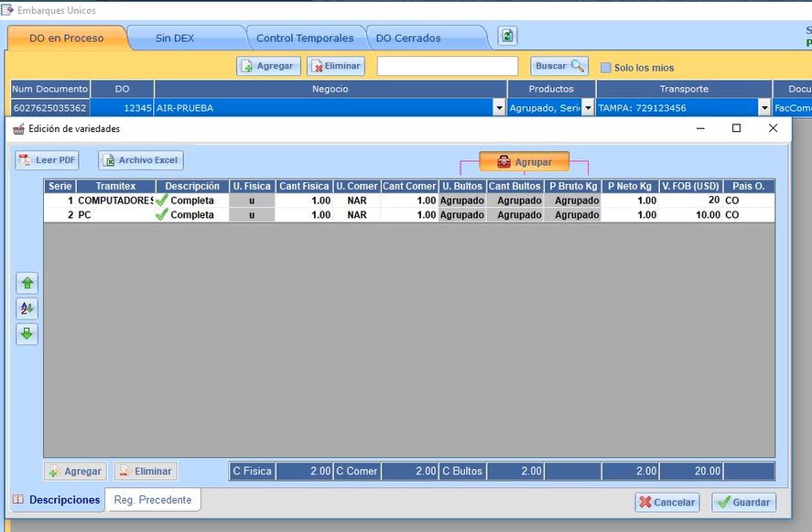The image size is (812, 532).
Task: Open the Control Temporales tab
Action: point(304,38)
